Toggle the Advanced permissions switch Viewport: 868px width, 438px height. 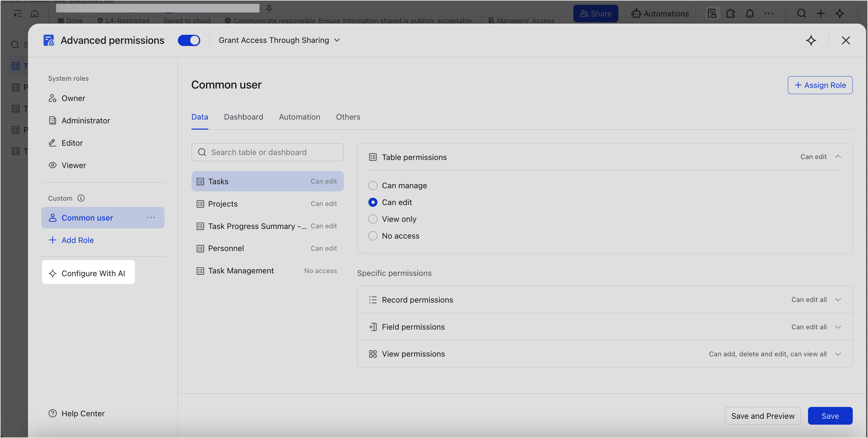tap(189, 40)
